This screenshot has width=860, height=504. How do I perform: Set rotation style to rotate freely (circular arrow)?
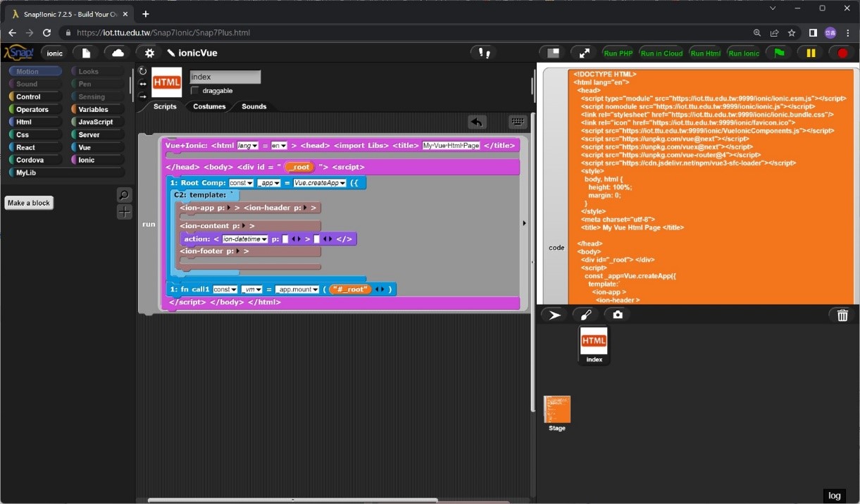tap(143, 71)
